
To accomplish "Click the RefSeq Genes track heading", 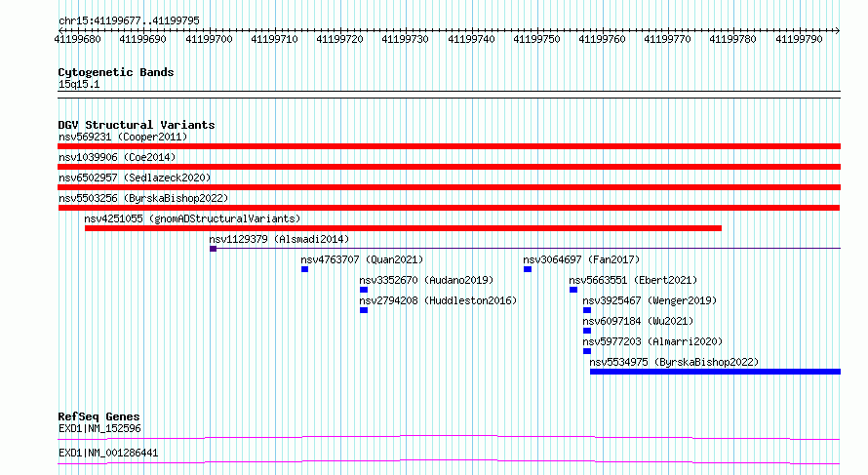I will (99, 416).
